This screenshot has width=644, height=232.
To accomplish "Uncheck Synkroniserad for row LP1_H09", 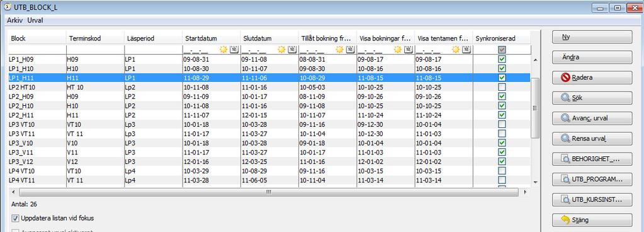I will [502, 59].
